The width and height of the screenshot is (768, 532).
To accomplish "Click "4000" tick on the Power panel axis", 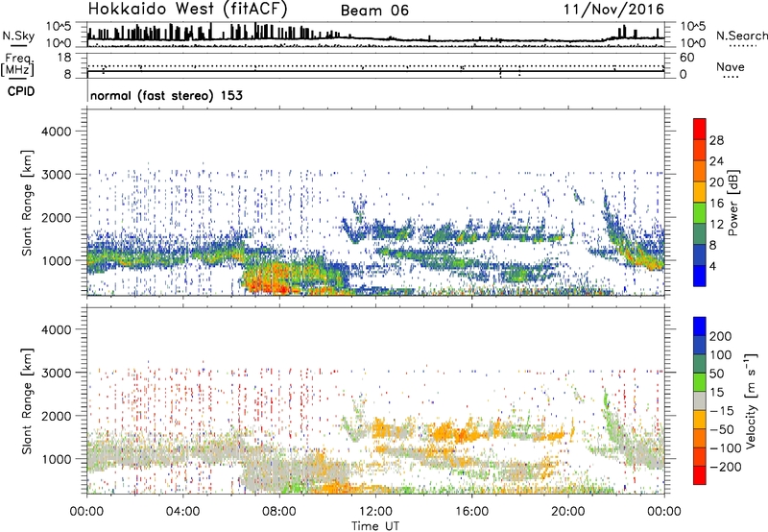I will pyautogui.click(x=57, y=132).
